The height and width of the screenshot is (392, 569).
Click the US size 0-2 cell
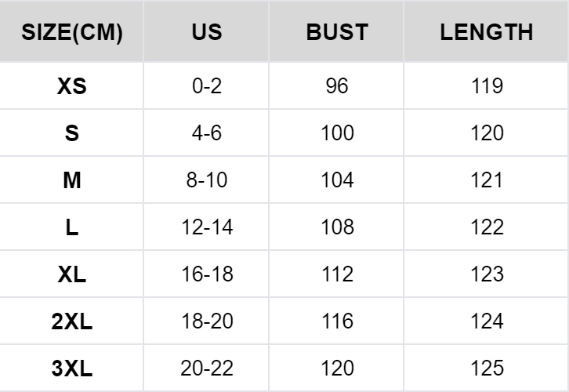(x=207, y=86)
